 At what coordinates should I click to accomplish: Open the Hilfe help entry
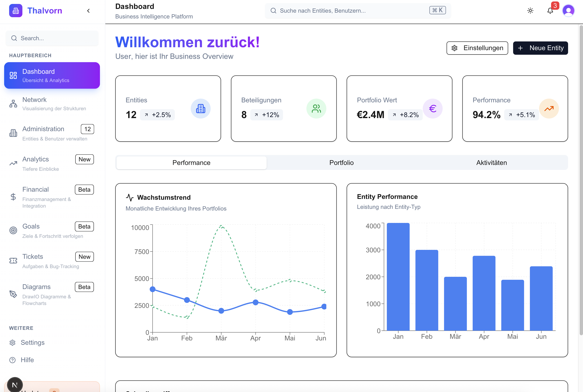(27, 360)
